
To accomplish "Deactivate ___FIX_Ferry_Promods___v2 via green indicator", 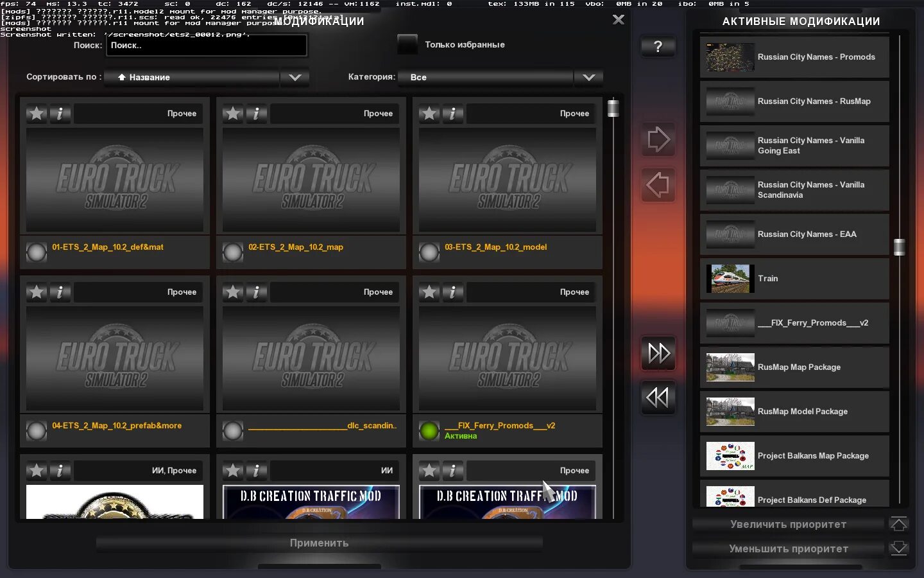I will pyautogui.click(x=429, y=431).
